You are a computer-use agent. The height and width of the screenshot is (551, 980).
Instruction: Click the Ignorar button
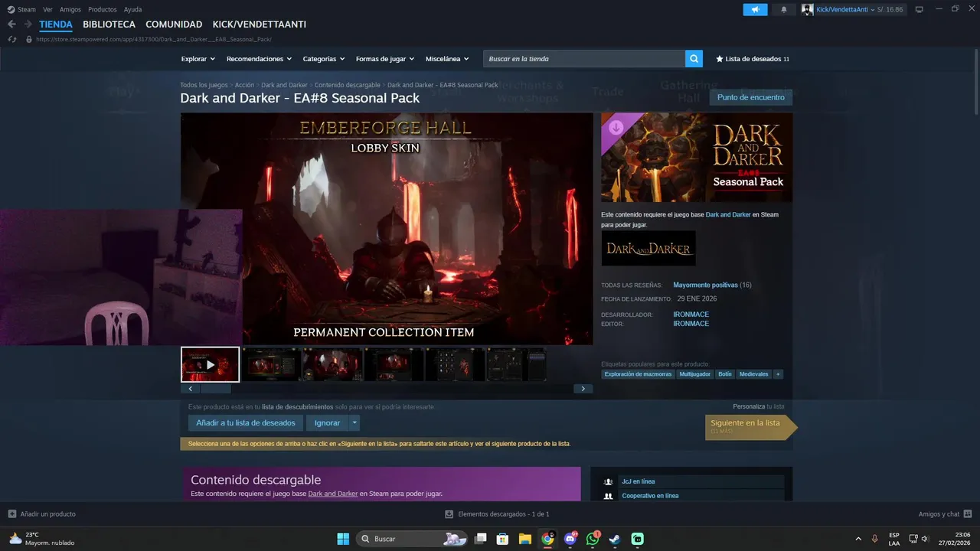tap(328, 423)
